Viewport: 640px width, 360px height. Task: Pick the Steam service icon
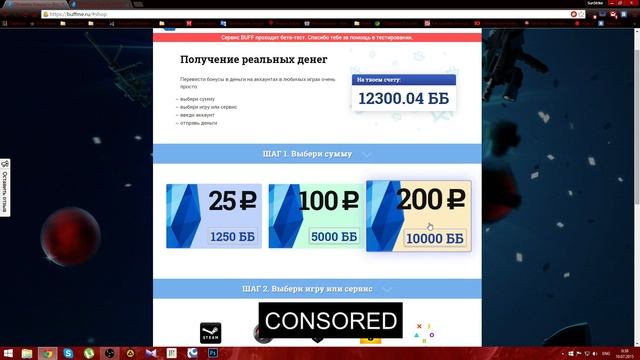pyautogui.click(x=211, y=333)
